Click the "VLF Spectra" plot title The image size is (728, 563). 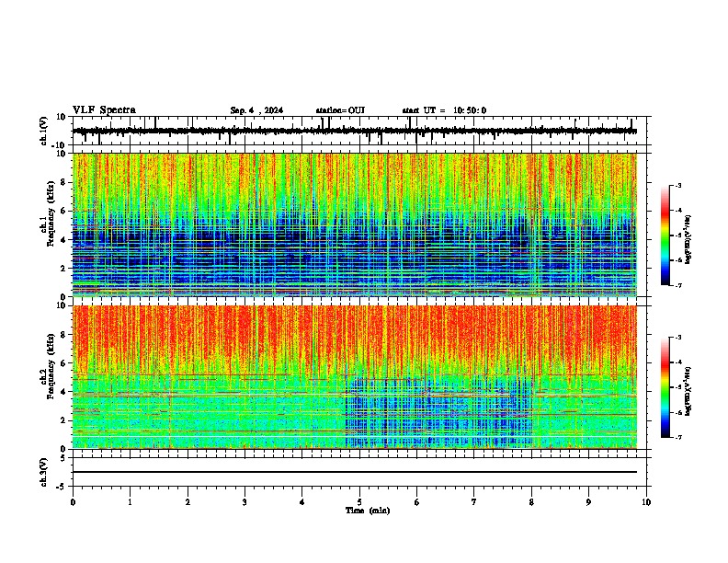(104, 110)
